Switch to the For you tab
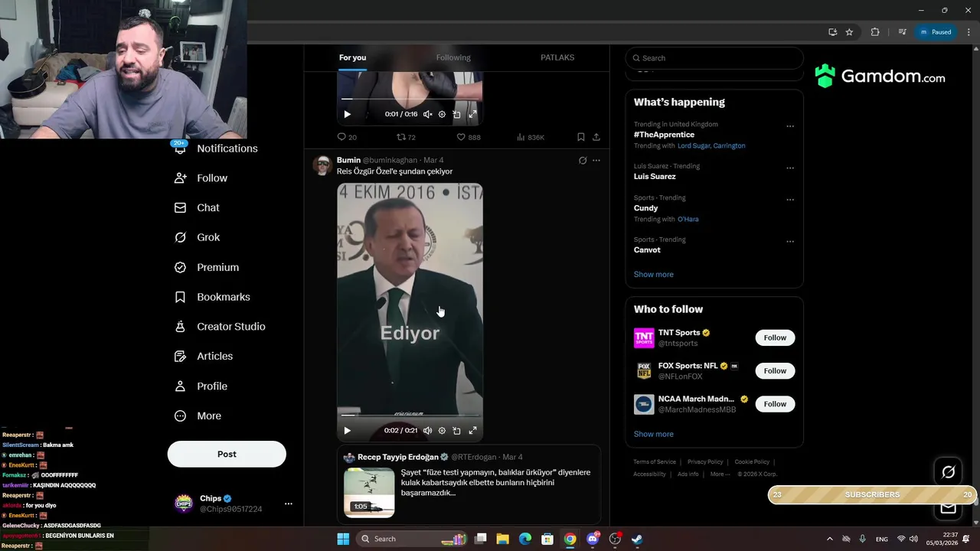 point(353,57)
